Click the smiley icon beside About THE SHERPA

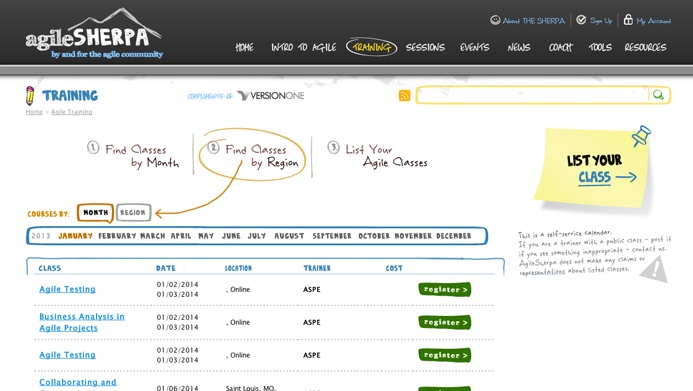[495, 20]
